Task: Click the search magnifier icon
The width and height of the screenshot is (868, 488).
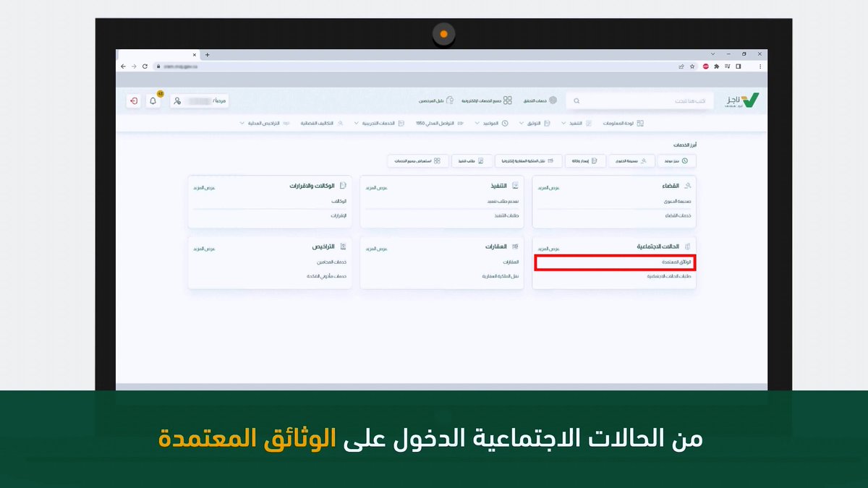Action: 577,101
